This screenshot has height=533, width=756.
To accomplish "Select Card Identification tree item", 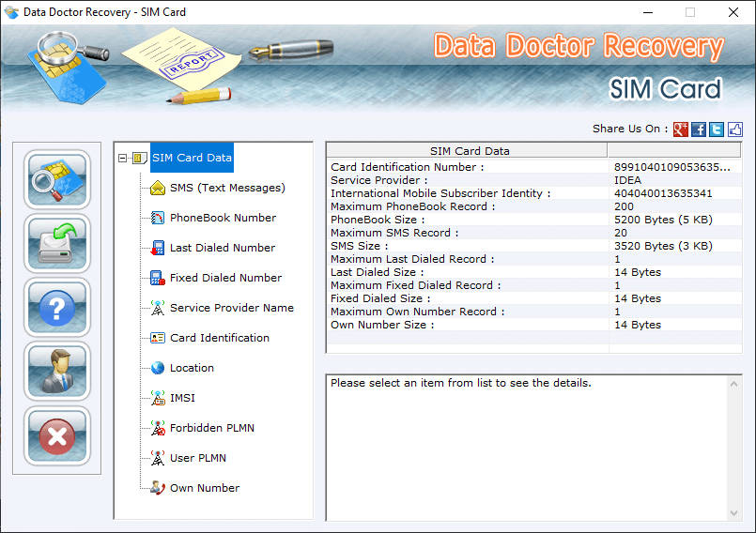I will [x=220, y=338].
